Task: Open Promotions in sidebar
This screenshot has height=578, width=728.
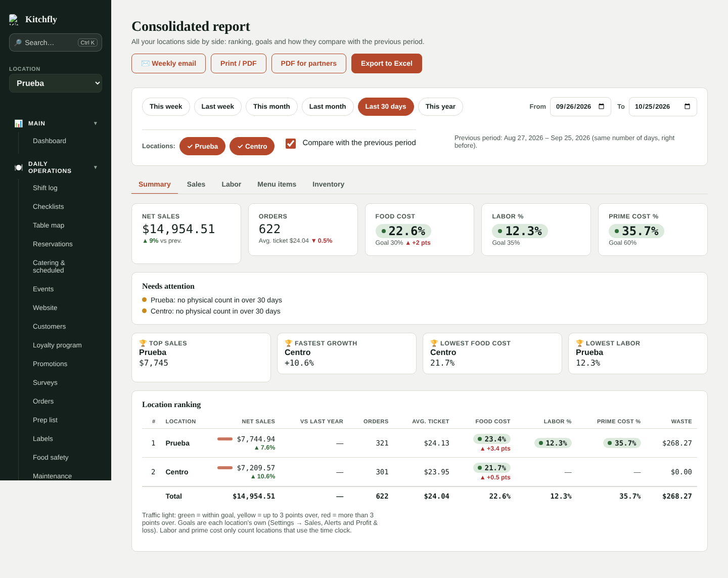Action: coord(50,364)
